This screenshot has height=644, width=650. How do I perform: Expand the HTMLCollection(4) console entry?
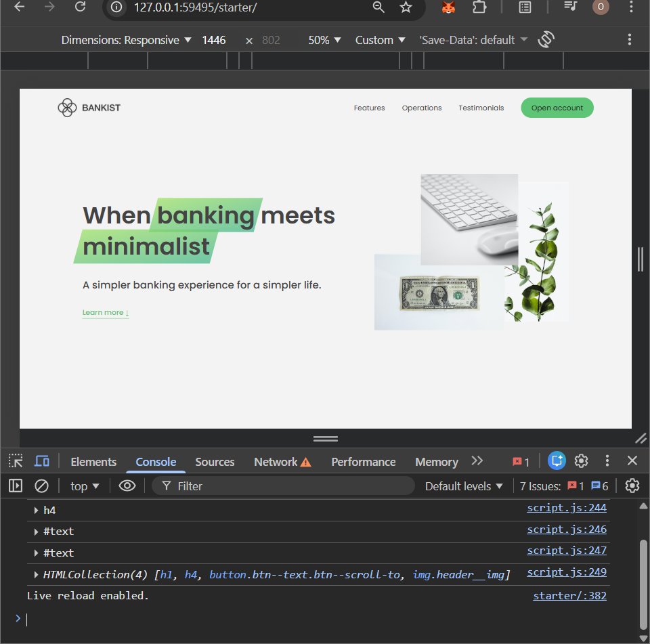[35, 574]
